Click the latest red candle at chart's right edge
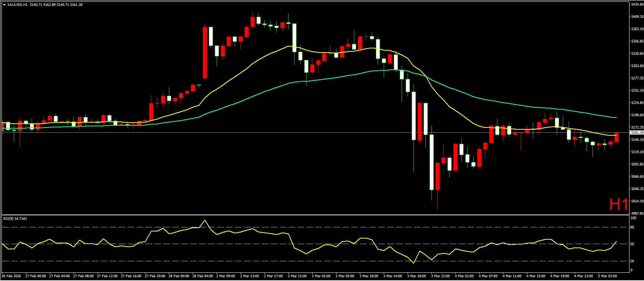 (x=616, y=137)
